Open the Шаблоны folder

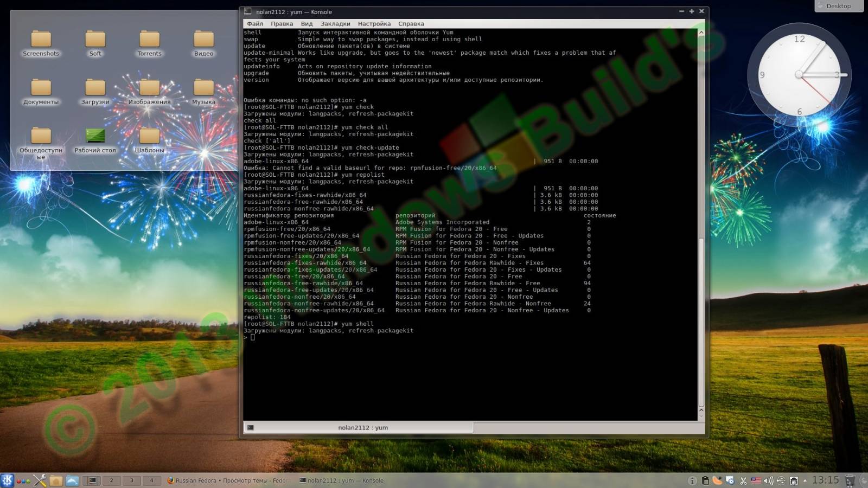[149, 140]
